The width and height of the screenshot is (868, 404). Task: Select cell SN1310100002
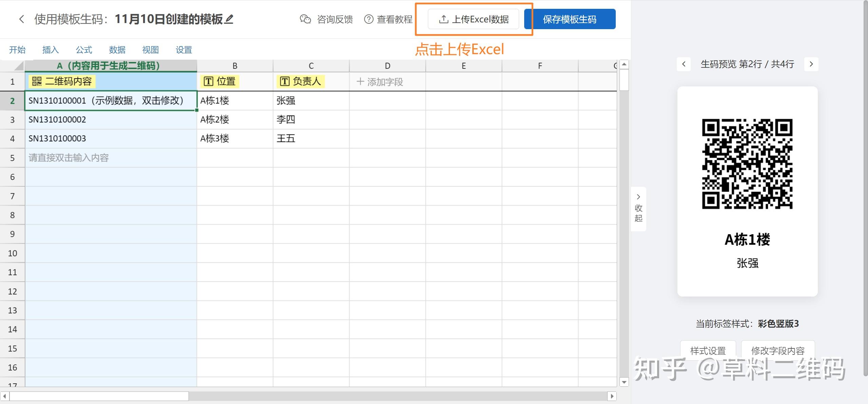tap(111, 120)
